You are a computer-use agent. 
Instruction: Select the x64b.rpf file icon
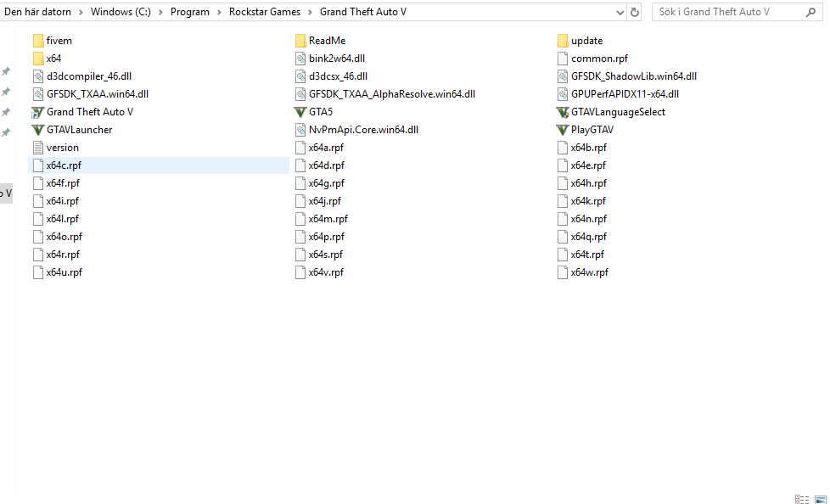click(x=563, y=148)
